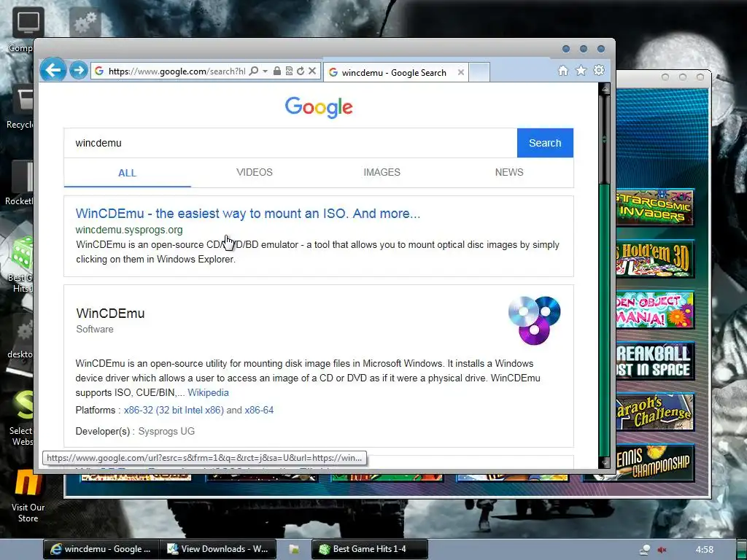Open the Recycle Bin desktop icon

pos(22,99)
